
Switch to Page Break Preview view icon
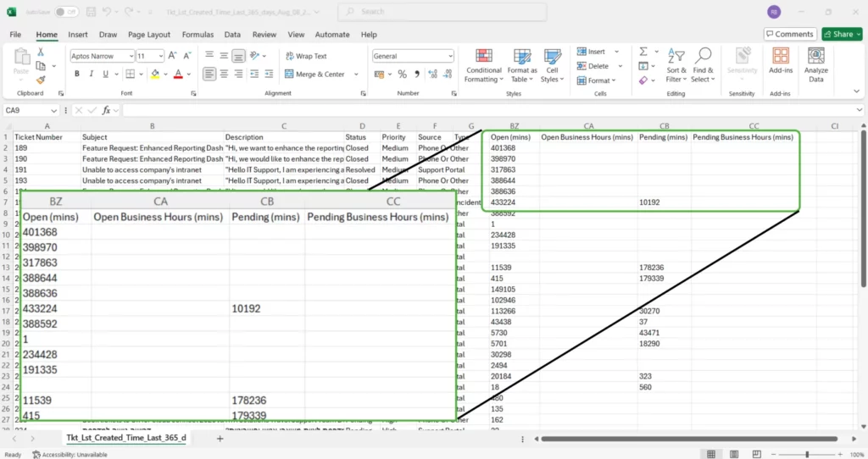coord(757,454)
